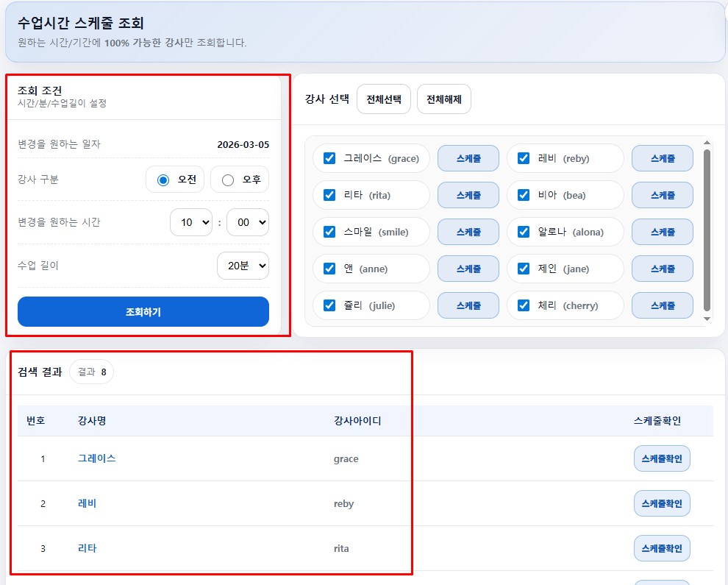728x585 pixels.
Task: Open the hour dropdown showing 10
Action: (x=190, y=222)
